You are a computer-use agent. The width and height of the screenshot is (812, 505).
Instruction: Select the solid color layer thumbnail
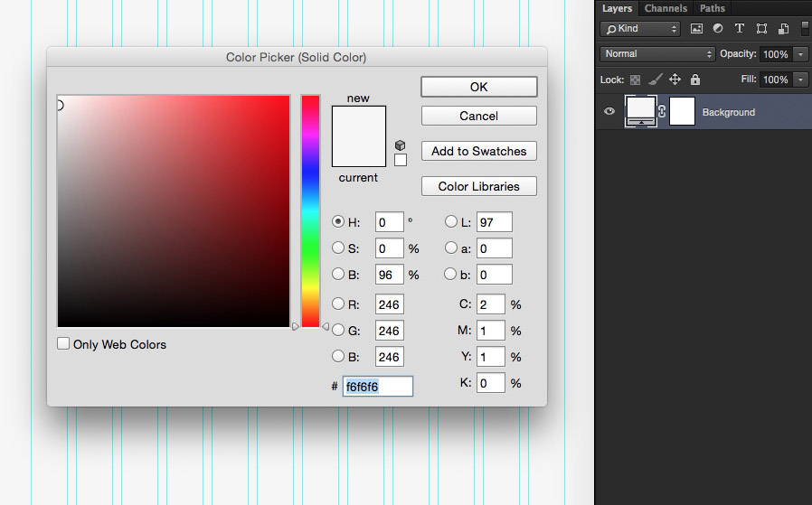pyautogui.click(x=641, y=111)
